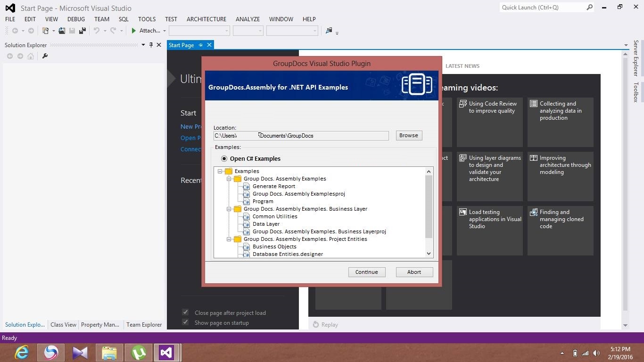Click the Data Layer C# file icon

[246, 224]
